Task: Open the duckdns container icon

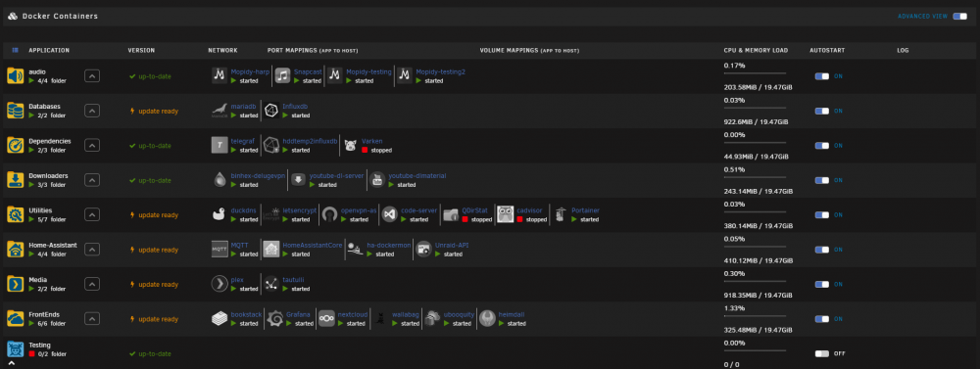Action: [220, 214]
